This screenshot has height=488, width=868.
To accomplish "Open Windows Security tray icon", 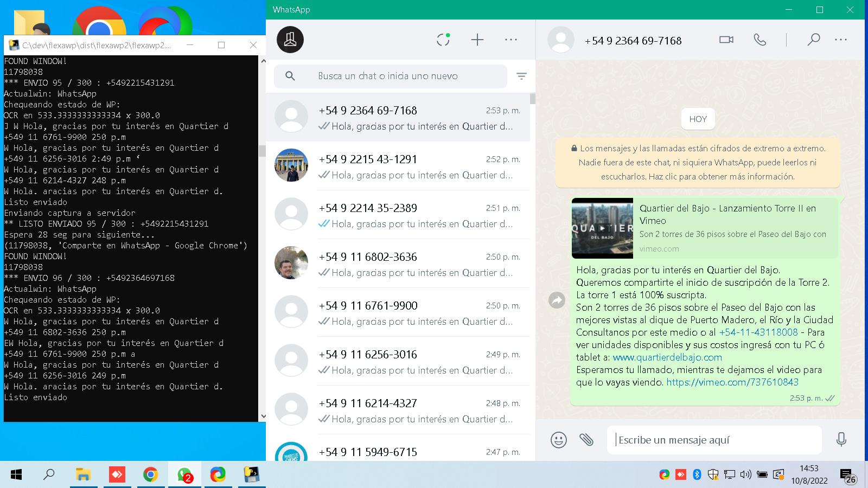I will click(713, 475).
